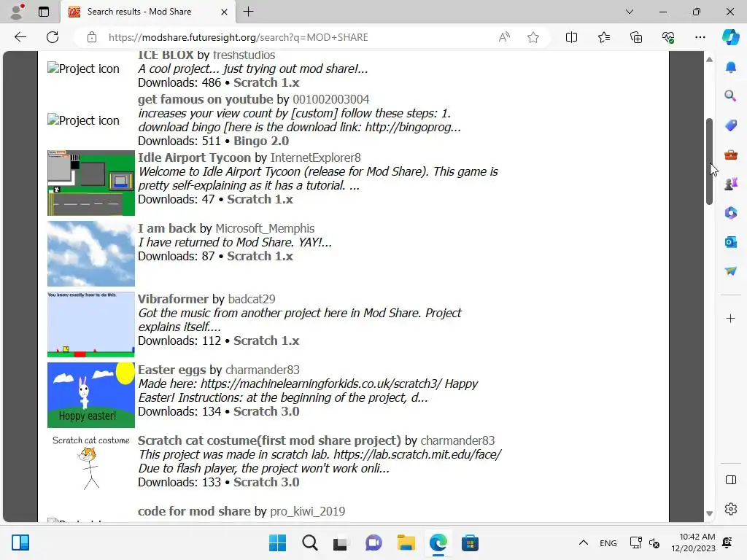Launch Copilot from the toolbar

(730, 37)
